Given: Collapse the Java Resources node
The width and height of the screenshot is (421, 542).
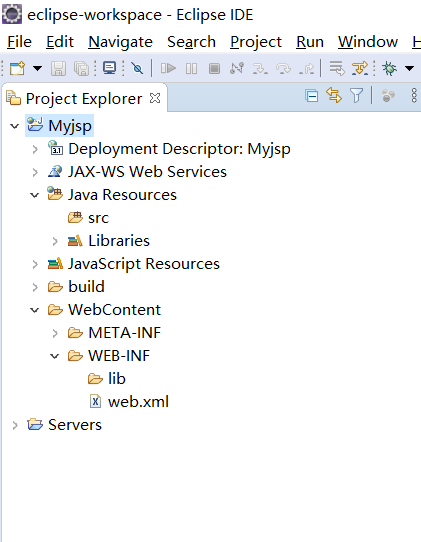Looking at the screenshot, I should [x=35, y=195].
